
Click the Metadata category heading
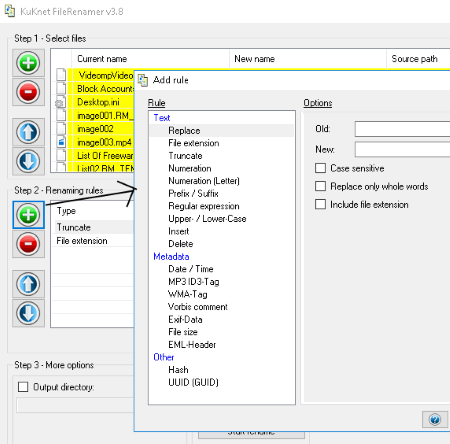[171, 257]
